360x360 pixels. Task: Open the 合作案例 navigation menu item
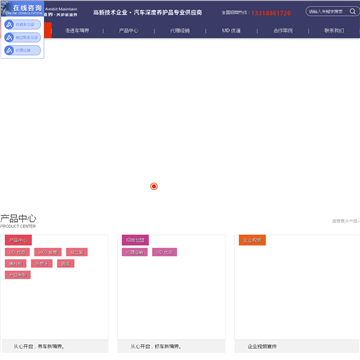tap(283, 31)
